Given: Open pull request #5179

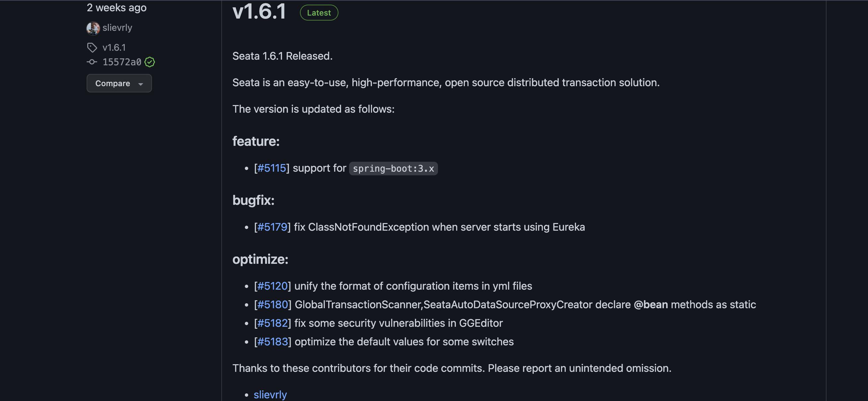Looking at the screenshot, I should 272,227.
